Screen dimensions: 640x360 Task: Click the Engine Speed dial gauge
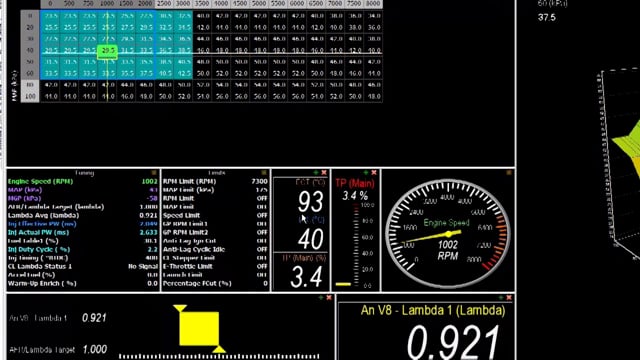click(448, 233)
